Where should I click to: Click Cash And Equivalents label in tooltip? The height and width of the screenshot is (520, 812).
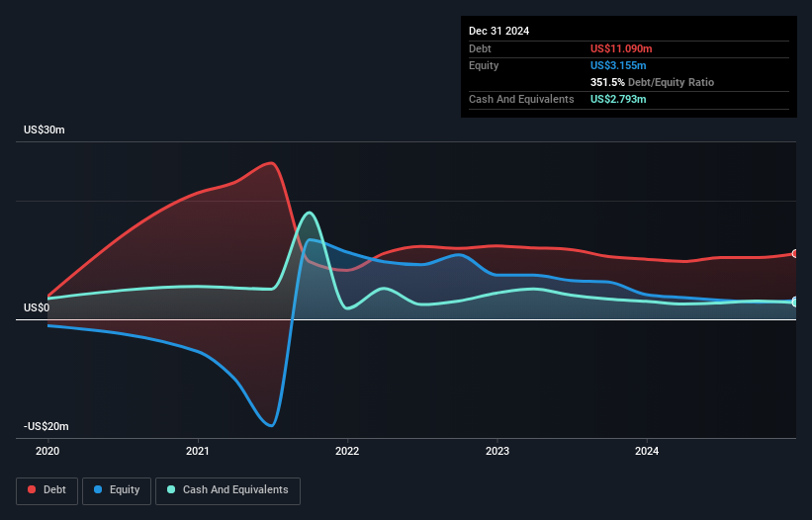pyautogui.click(x=521, y=99)
